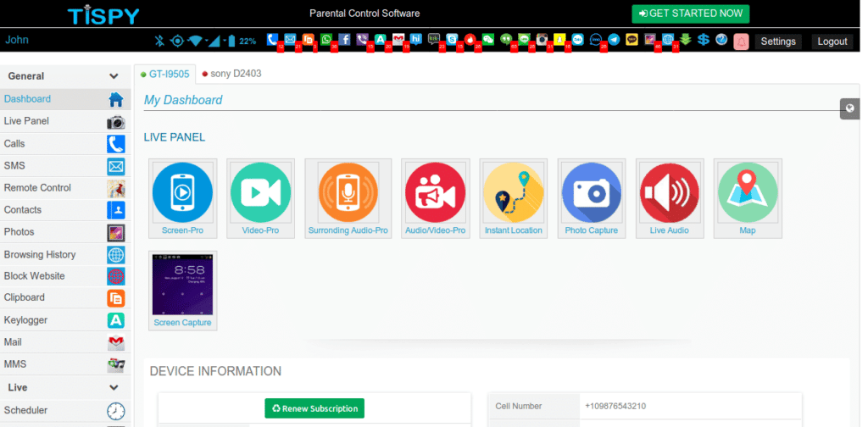
Task: Launch Video-Pro live panel
Action: [261, 198]
